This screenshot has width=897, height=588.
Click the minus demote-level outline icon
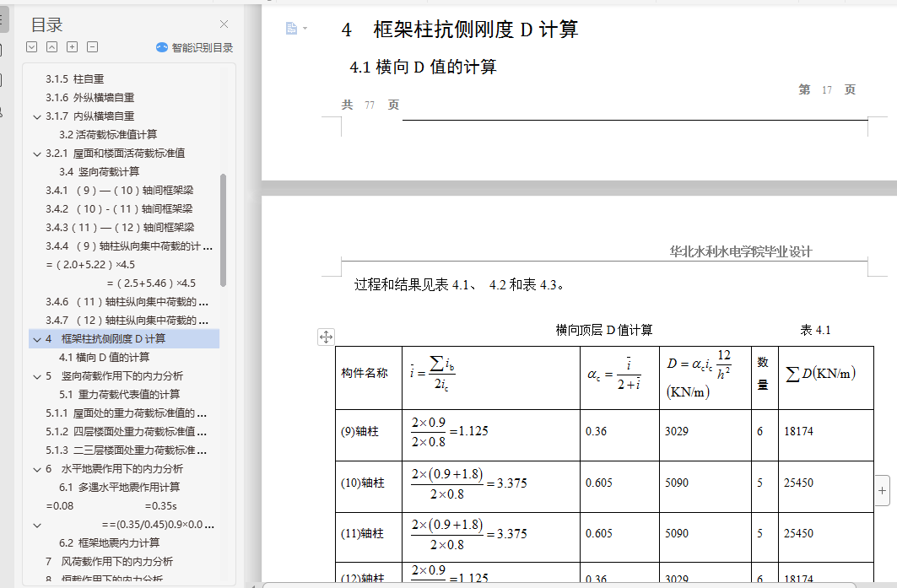coord(93,47)
